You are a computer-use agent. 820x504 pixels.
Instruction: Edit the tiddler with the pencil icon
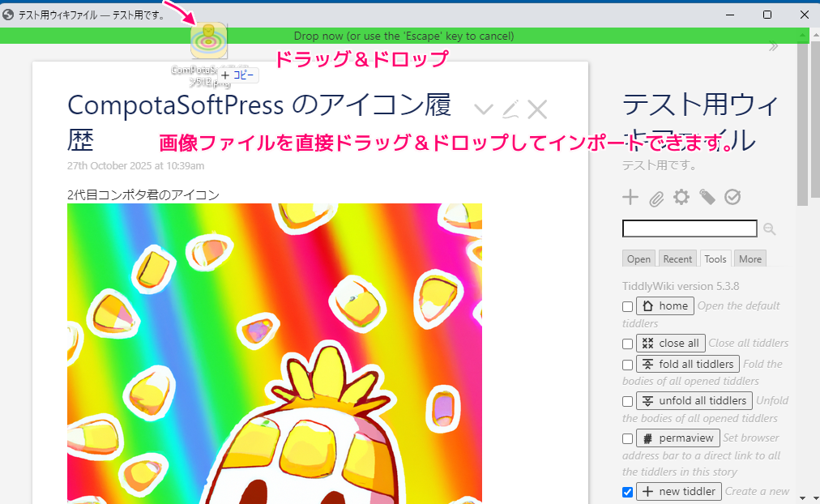pos(510,109)
